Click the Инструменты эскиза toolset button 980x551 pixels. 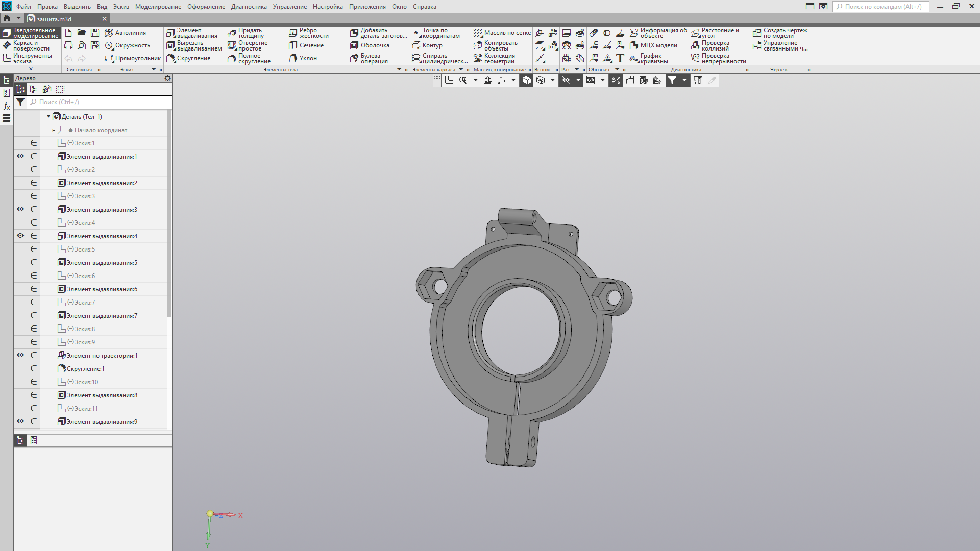click(x=29, y=59)
